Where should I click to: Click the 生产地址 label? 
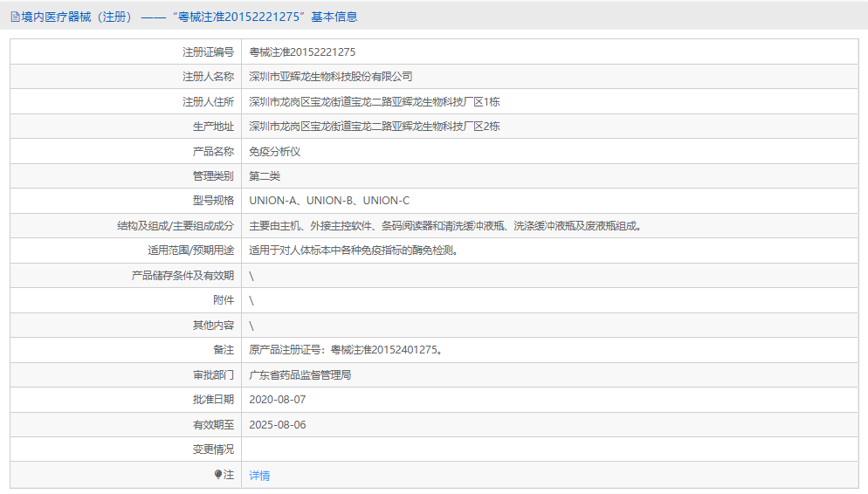click(213, 127)
